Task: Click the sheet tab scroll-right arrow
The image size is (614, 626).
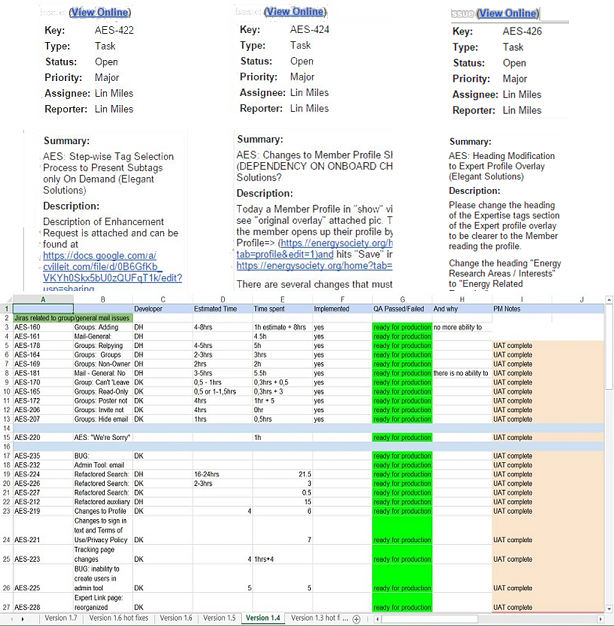Action: [x=22, y=618]
